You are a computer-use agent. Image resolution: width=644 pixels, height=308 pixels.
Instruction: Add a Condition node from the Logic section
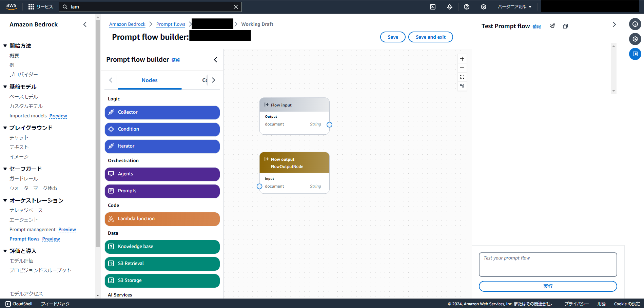click(162, 129)
